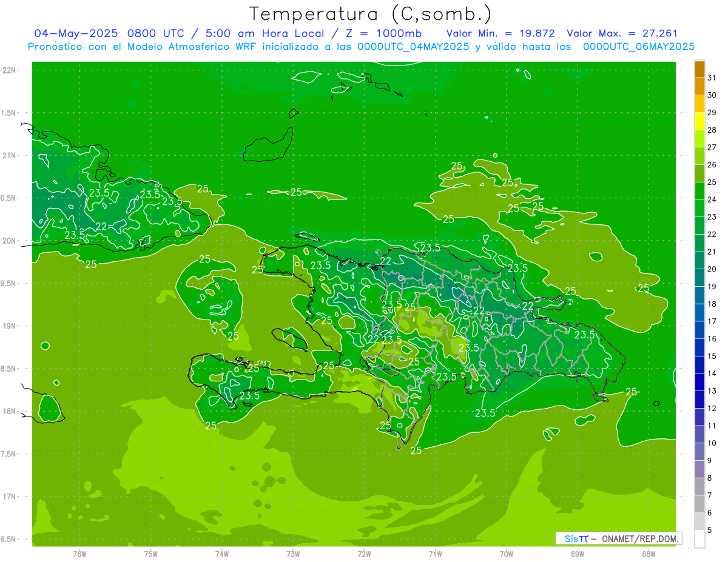Click the "7.5N" latitude label
This screenshot has height=562, width=728.
10,454
